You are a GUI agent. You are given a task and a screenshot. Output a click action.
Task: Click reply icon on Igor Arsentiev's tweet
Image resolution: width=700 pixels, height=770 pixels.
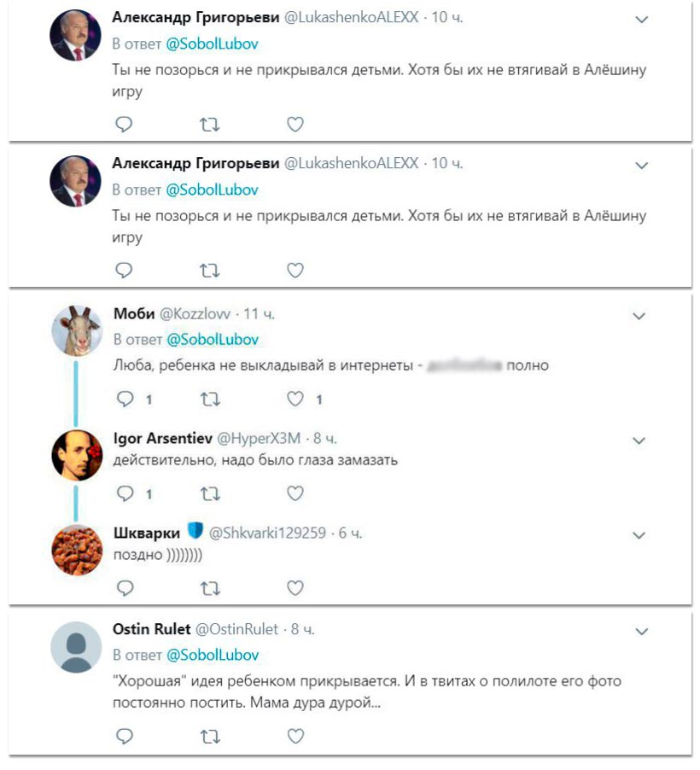125,493
